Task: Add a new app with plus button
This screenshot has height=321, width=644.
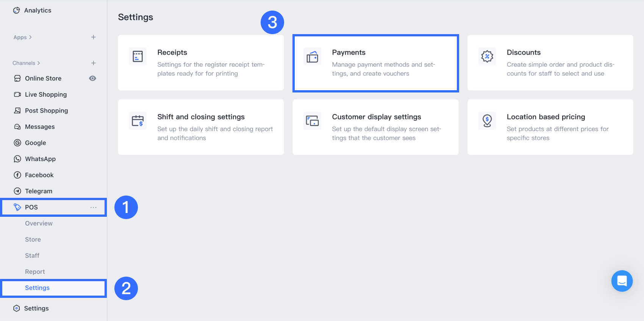Action: (94, 37)
